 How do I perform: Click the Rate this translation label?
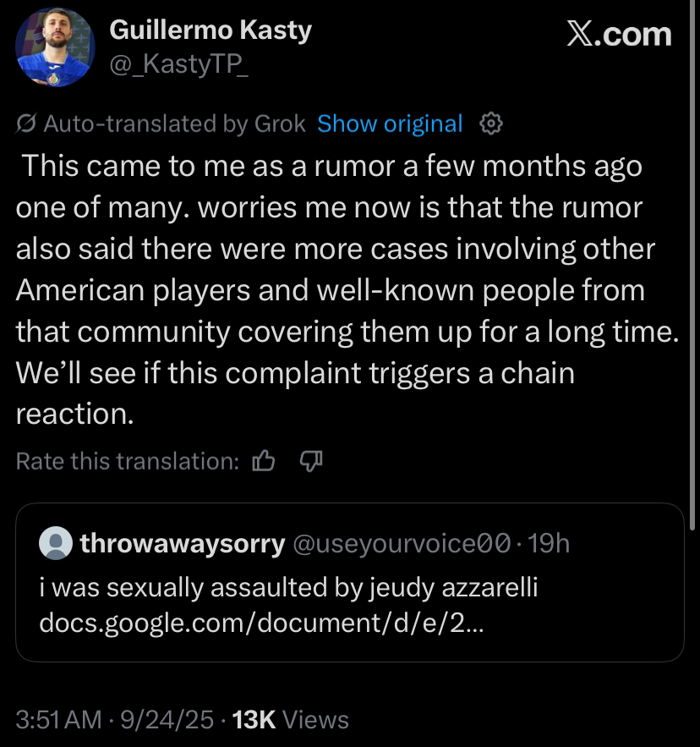128,461
